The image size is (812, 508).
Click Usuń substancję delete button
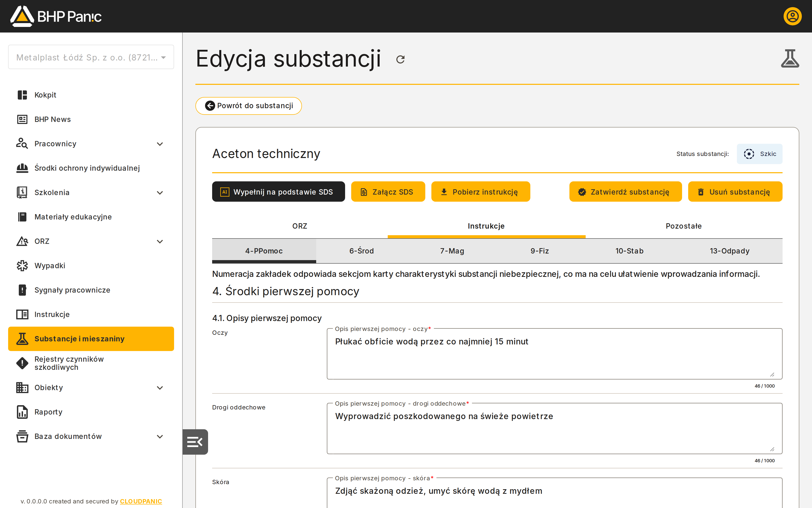pos(735,192)
